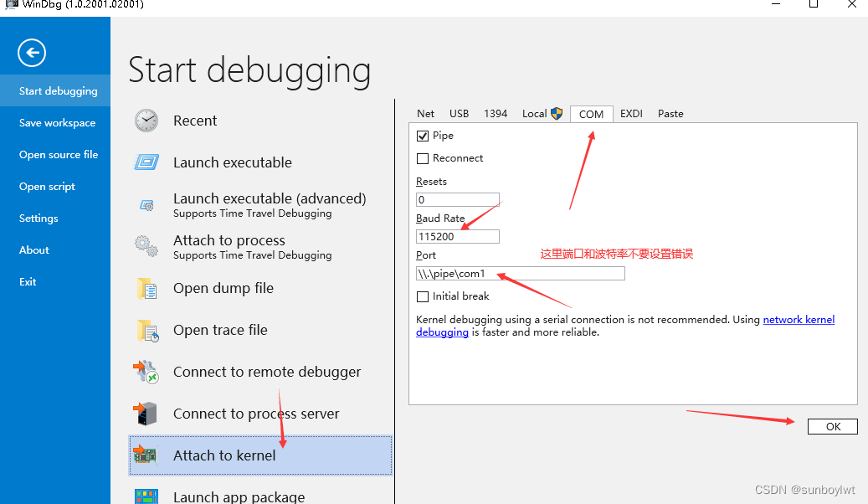Click the Recent clock icon
The height and width of the screenshot is (504, 868).
pos(146,120)
